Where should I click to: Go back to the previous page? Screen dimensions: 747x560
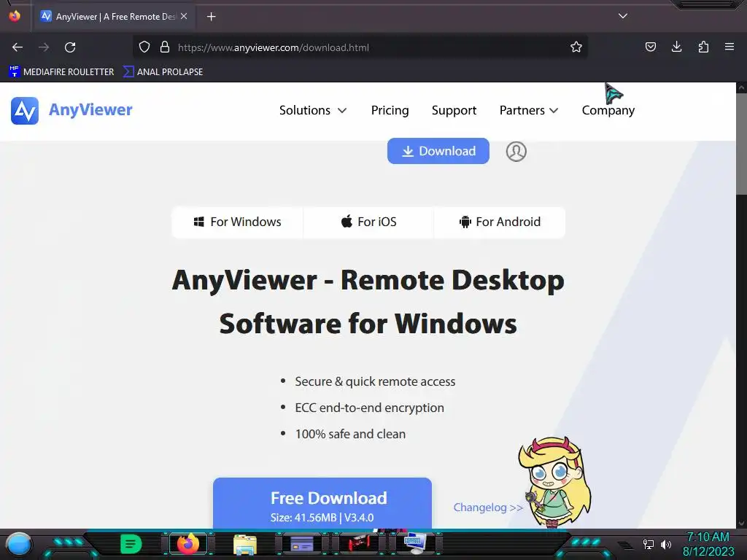(x=18, y=47)
